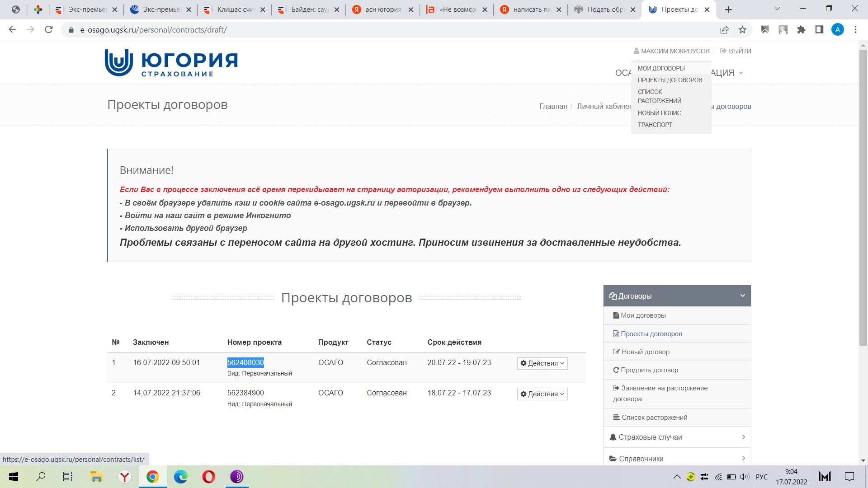Click validity period 18.07.22 - 17.07.23
868x488 pixels.
[x=459, y=393]
